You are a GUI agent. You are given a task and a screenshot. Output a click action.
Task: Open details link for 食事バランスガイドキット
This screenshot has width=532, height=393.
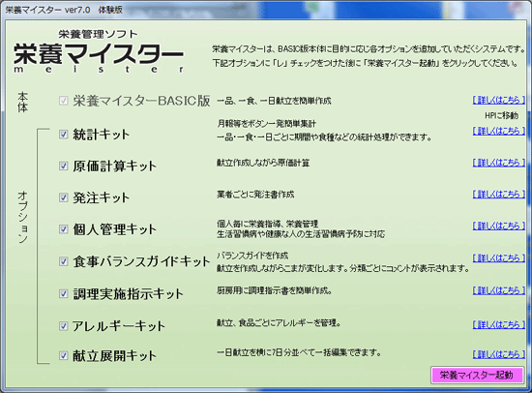tap(499, 258)
